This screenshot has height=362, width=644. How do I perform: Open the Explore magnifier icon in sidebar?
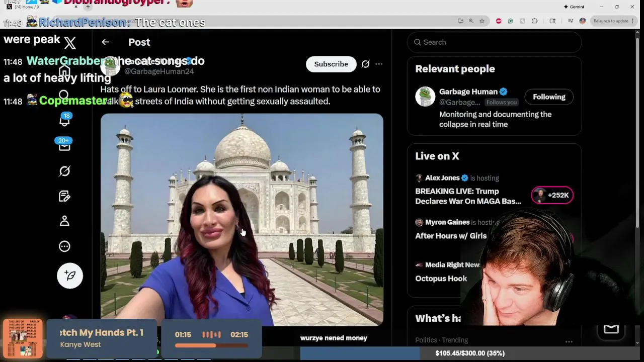[64, 95]
